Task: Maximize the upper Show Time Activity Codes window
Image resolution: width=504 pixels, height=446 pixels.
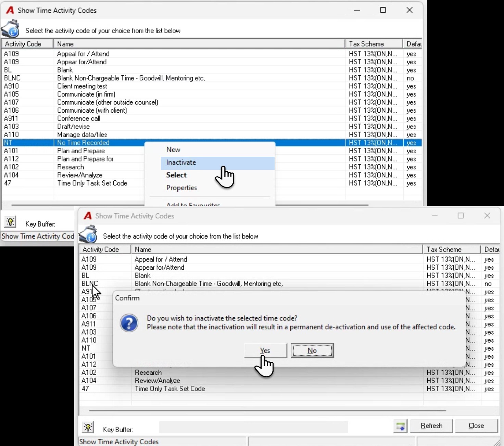Action: tap(383, 10)
